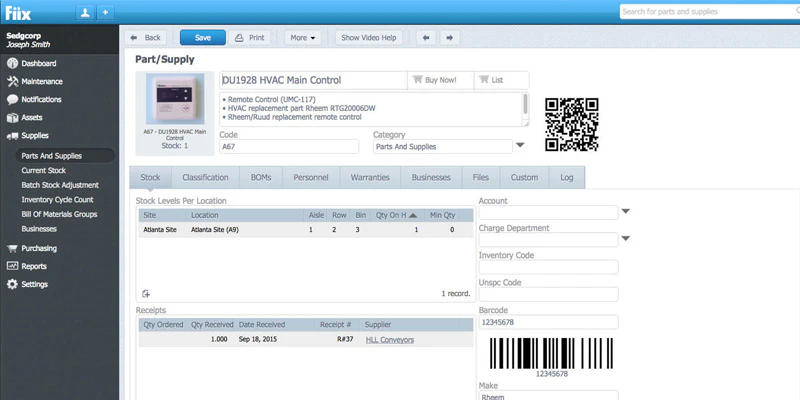Click the Charge Department field
The width and height of the screenshot is (800, 400).
click(x=548, y=239)
